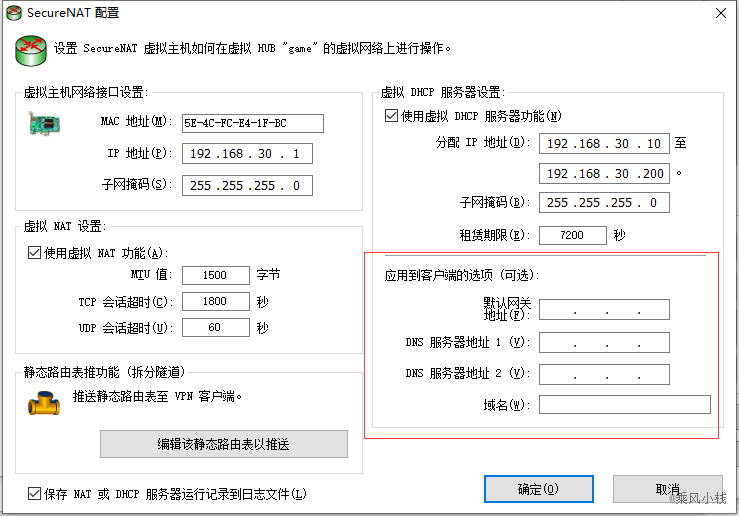Click the DNS server address 2 field

pyautogui.click(x=604, y=375)
